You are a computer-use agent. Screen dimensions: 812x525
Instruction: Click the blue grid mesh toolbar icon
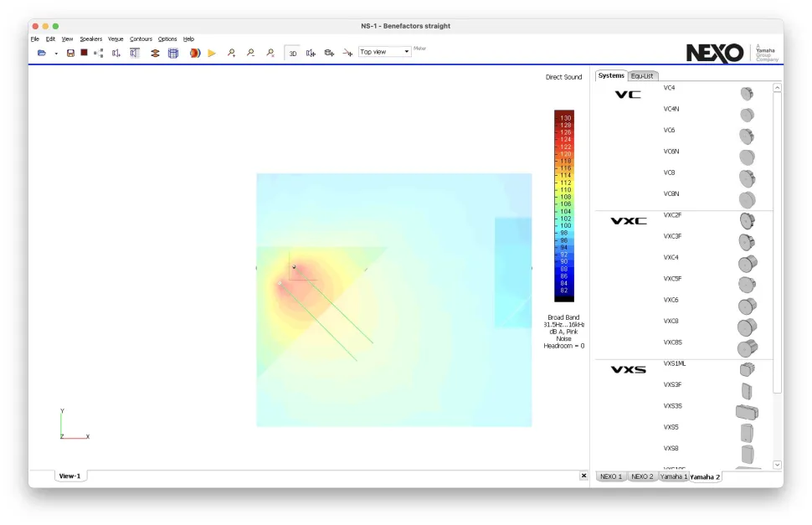pos(173,53)
